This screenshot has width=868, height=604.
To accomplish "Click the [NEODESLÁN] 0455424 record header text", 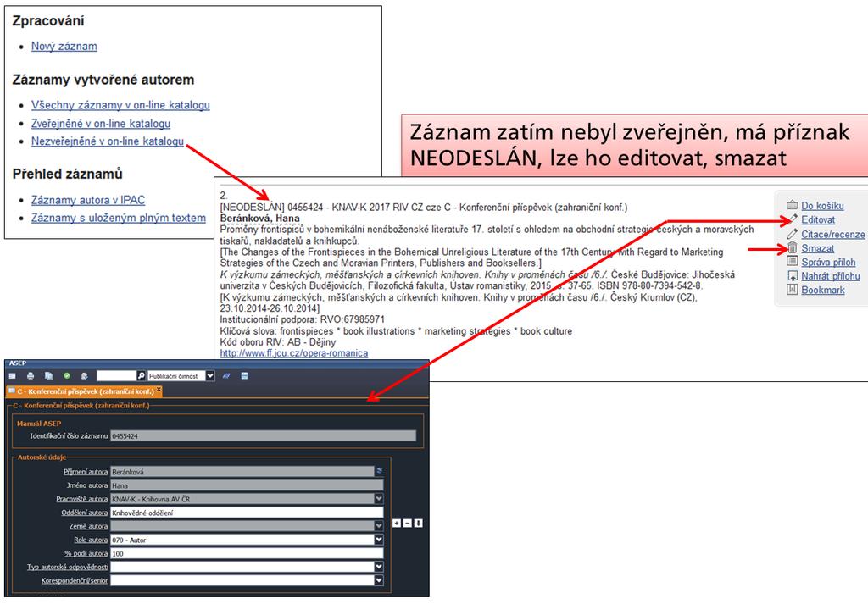I will [x=424, y=208].
